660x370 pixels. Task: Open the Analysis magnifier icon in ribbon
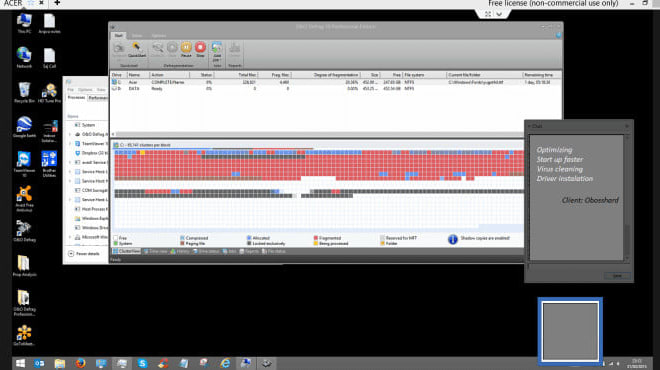[157, 49]
